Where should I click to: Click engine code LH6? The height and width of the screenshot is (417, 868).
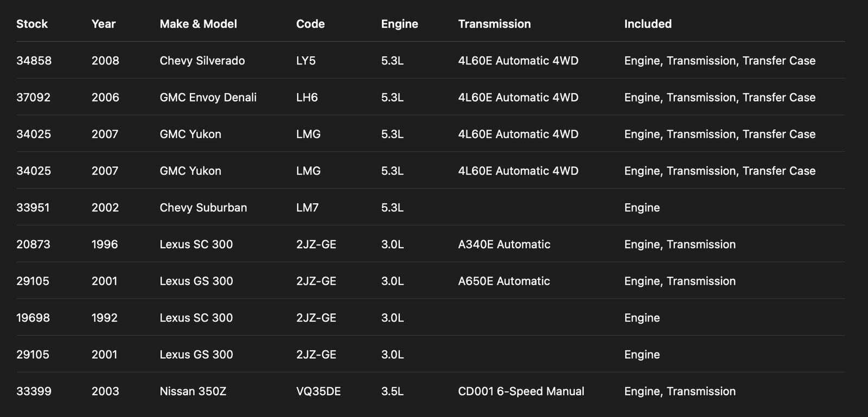click(307, 98)
